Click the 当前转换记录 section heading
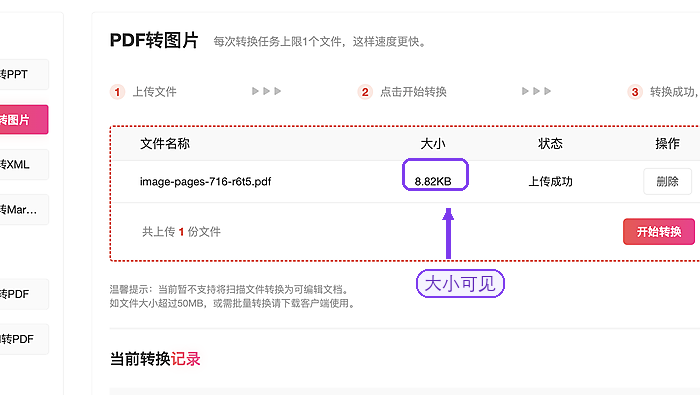The height and width of the screenshot is (395, 700). coord(155,359)
